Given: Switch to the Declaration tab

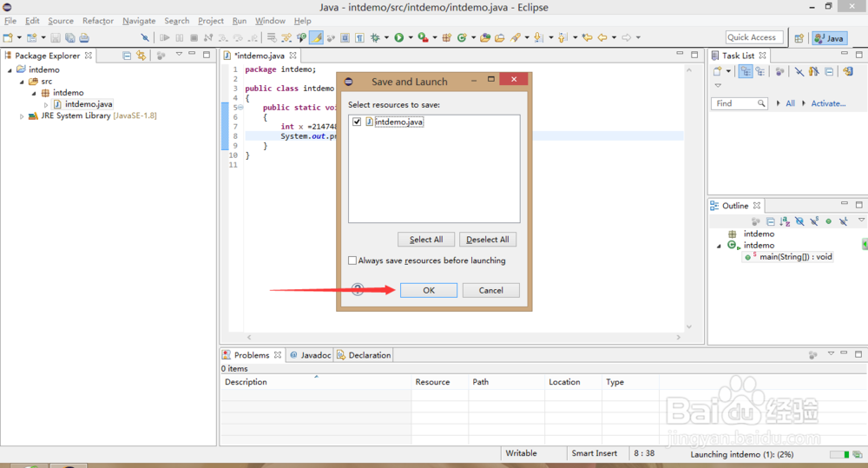Looking at the screenshot, I should point(364,355).
